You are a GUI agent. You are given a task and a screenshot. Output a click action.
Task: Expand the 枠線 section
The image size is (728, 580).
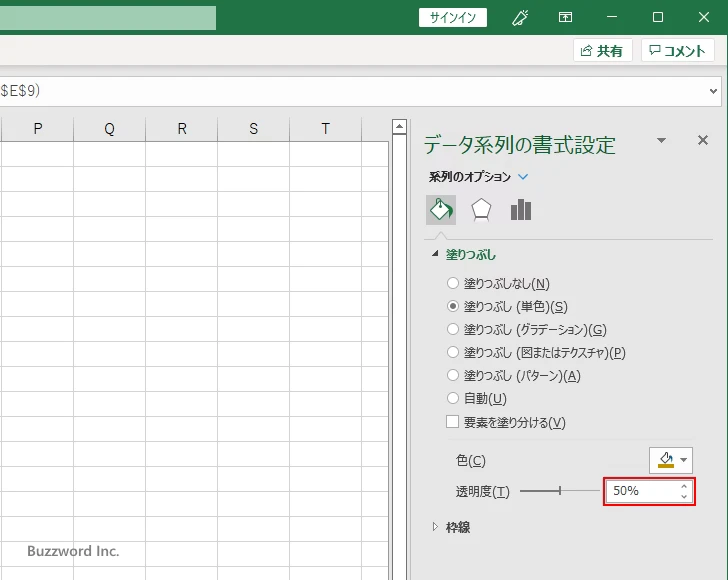[435, 527]
